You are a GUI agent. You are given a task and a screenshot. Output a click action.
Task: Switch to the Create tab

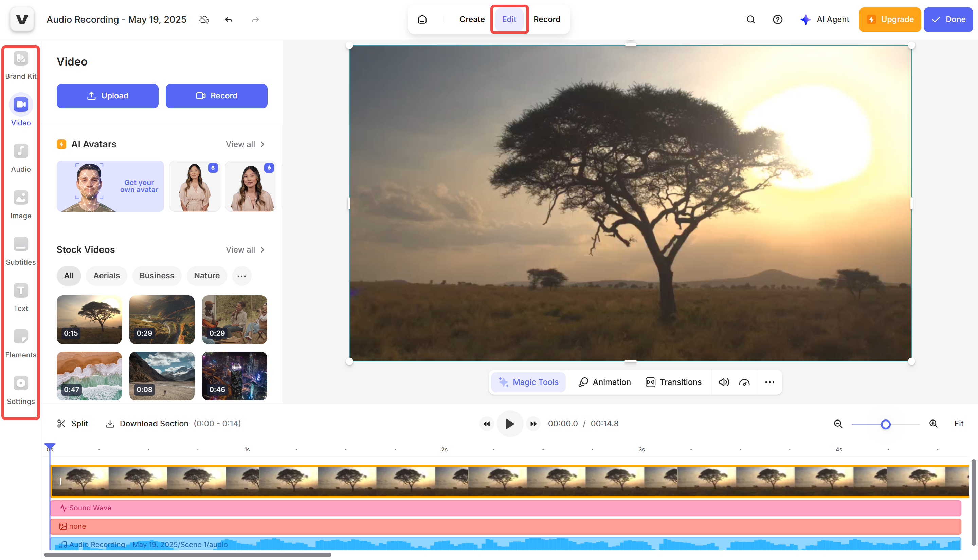(x=472, y=19)
